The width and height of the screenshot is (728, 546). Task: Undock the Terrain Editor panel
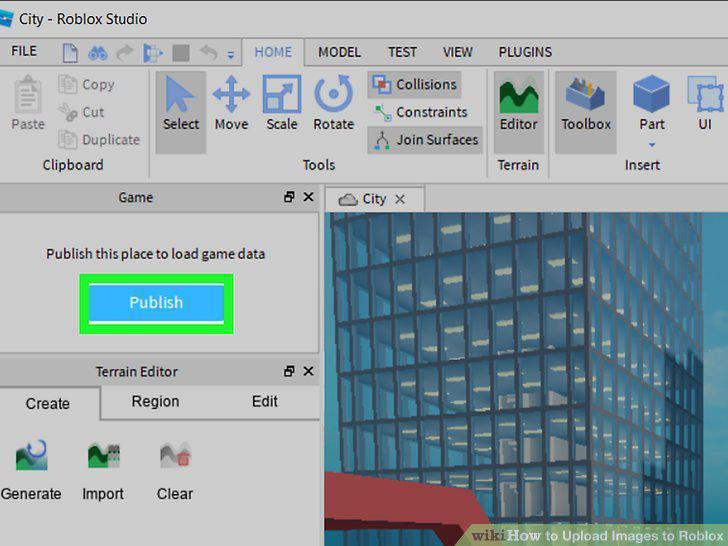[289, 371]
